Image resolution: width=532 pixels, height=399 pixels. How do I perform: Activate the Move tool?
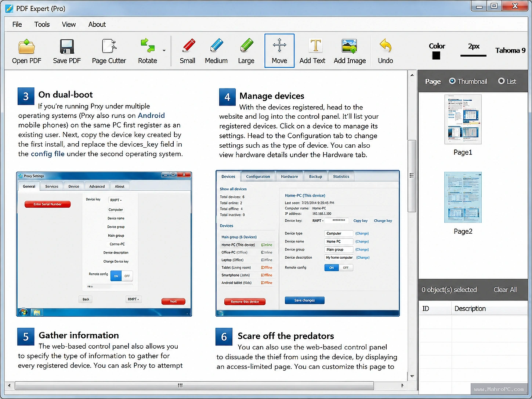279,51
